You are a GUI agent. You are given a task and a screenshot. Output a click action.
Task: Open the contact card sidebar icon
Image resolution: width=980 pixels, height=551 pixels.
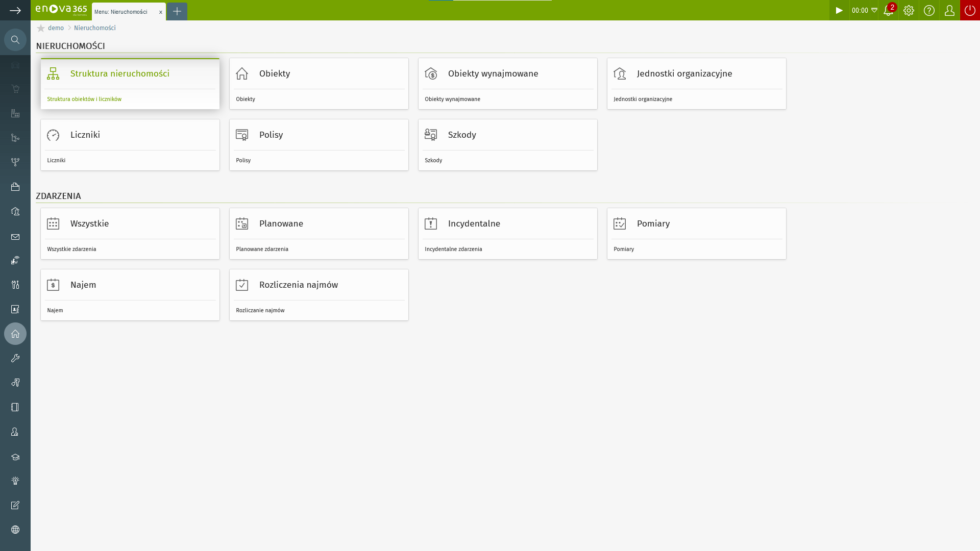click(15, 309)
